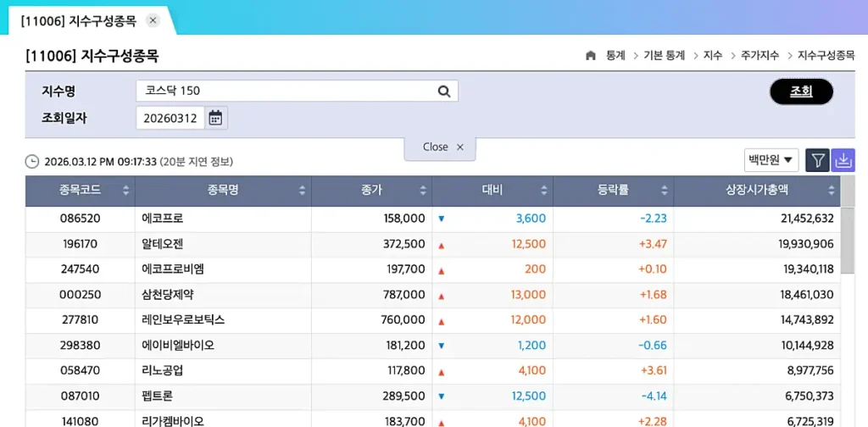Go to 지수 in the breadcrumb
Screen dimensions: 868x427
tap(713, 55)
